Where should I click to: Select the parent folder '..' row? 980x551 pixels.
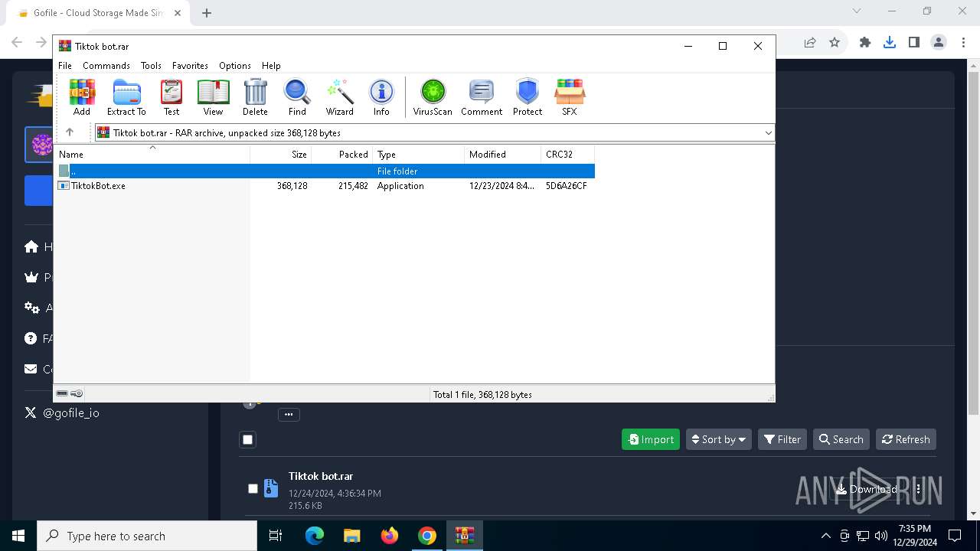(325, 171)
